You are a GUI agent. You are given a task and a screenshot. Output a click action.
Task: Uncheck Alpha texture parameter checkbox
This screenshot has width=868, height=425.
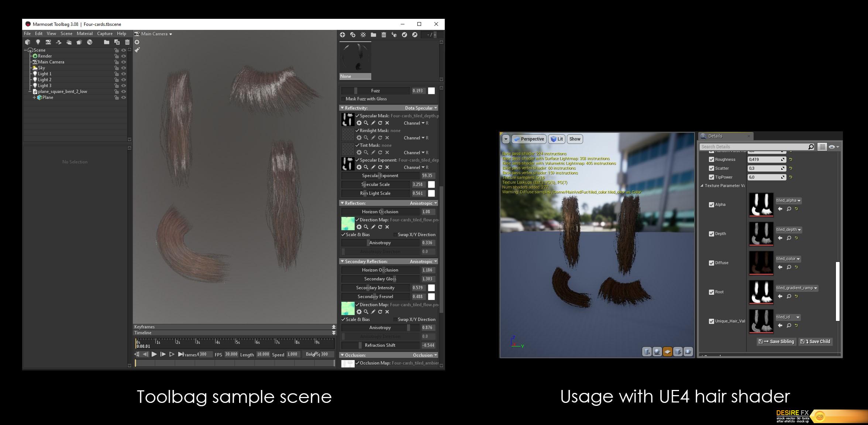click(x=711, y=205)
